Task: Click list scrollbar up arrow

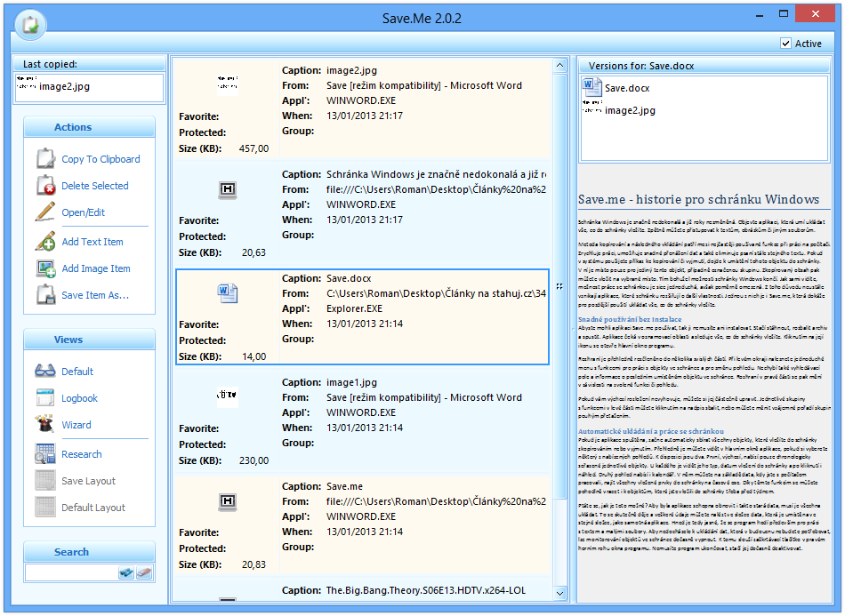Action: 559,65
